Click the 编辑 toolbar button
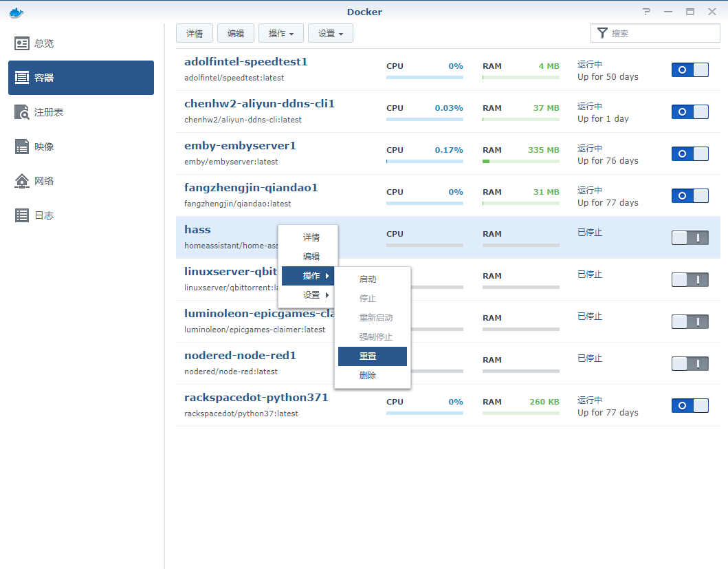The image size is (728, 569). click(x=236, y=34)
